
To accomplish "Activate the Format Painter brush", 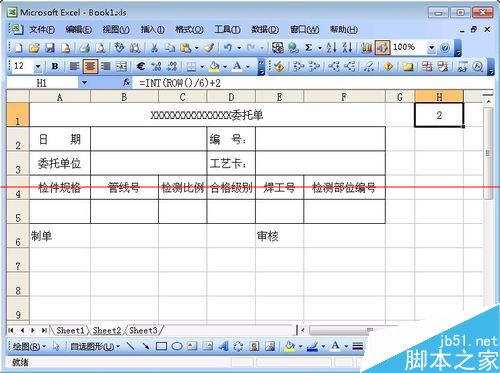I will click(x=209, y=48).
